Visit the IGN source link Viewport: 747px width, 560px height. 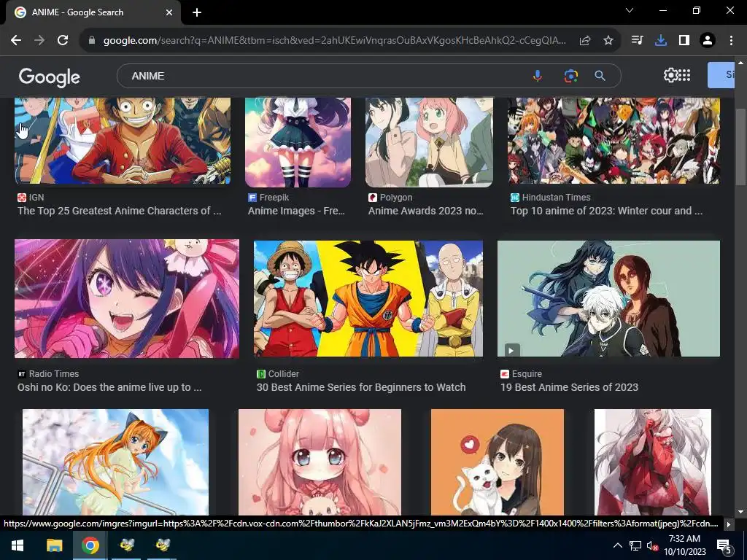tap(31, 197)
